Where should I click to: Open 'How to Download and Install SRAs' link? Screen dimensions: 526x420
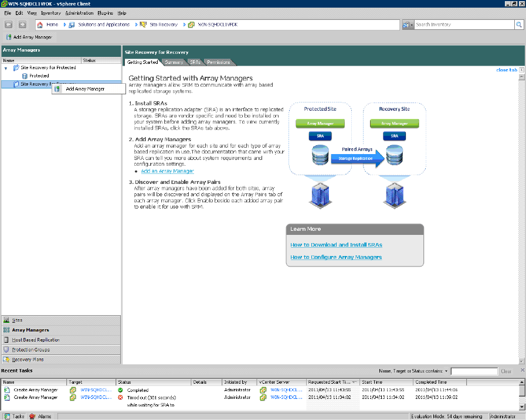[336, 245]
